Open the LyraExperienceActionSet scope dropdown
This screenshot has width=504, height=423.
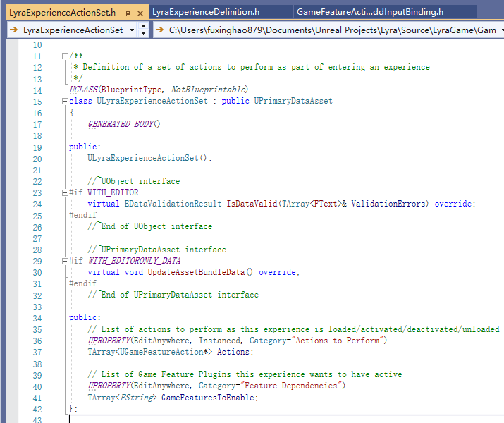coord(132,30)
